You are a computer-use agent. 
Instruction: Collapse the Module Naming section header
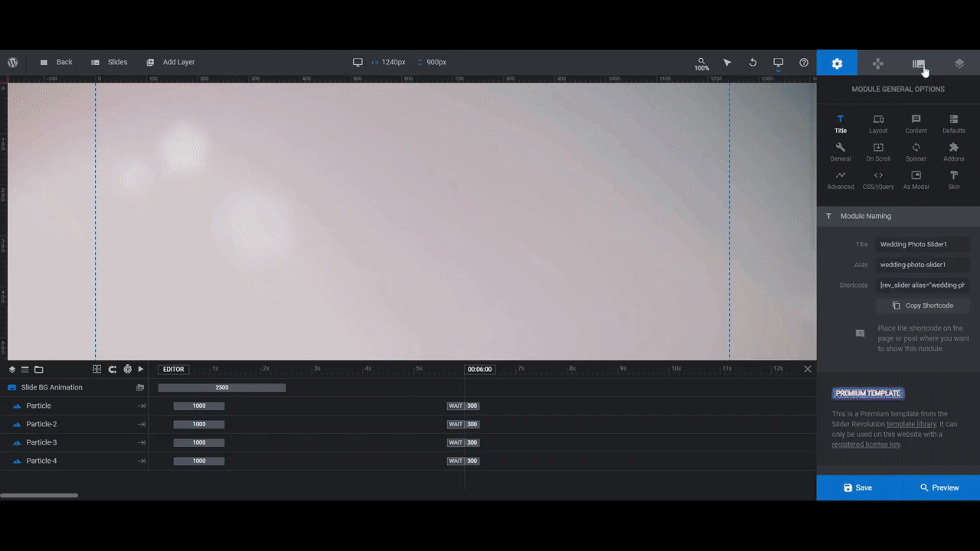(x=898, y=216)
